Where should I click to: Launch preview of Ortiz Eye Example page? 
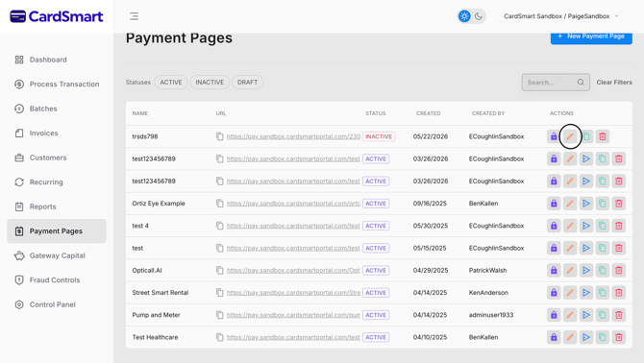point(586,204)
